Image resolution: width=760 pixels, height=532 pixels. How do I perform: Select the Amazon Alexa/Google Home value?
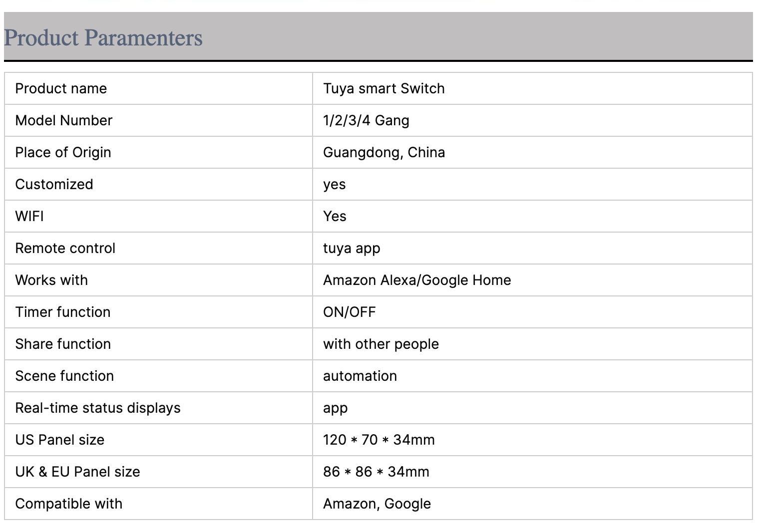pos(417,280)
